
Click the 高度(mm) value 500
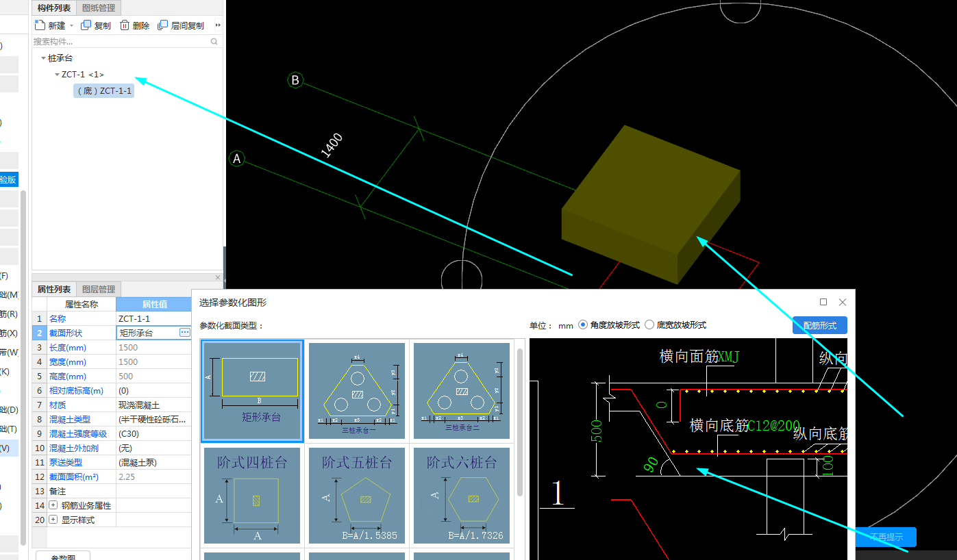[153, 376]
